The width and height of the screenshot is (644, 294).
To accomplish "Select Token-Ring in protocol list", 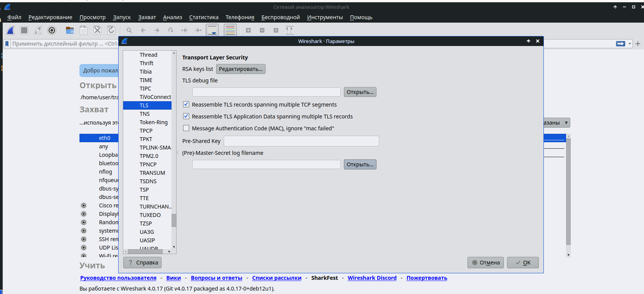I will (154, 122).
